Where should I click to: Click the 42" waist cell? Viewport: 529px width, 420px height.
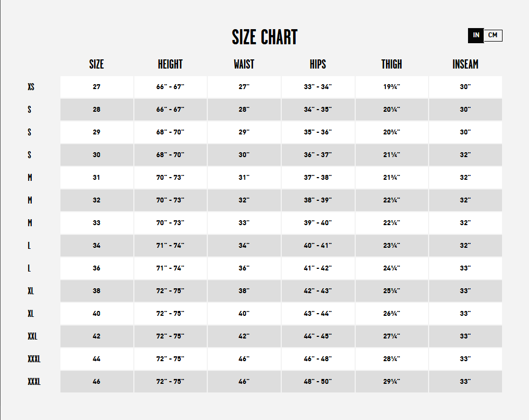click(x=244, y=336)
